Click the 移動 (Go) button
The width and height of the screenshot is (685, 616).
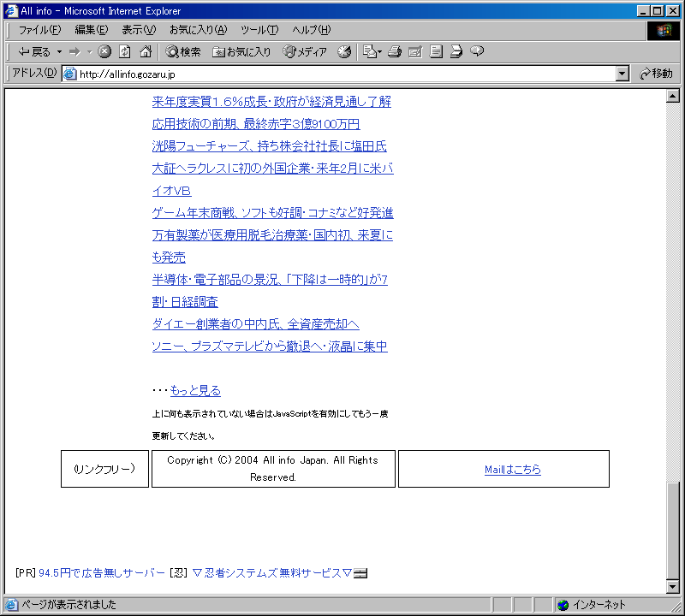pyautogui.click(x=656, y=74)
